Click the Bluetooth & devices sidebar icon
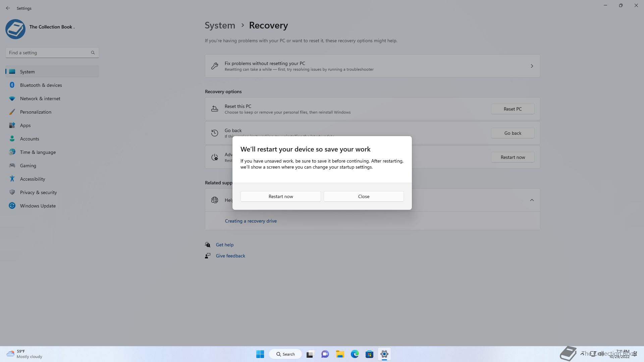The height and width of the screenshot is (362, 644). click(x=12, y=85)
